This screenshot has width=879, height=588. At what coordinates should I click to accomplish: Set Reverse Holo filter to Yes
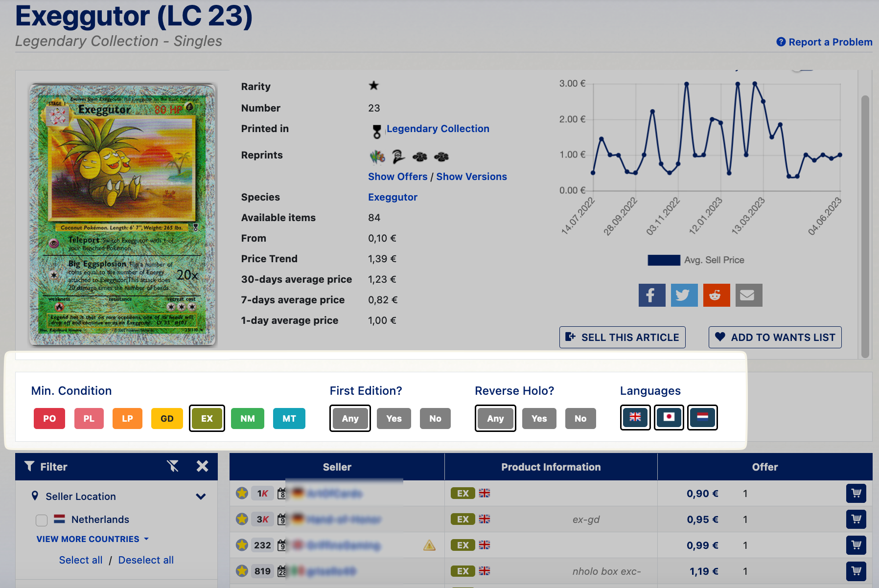(539, 418)
